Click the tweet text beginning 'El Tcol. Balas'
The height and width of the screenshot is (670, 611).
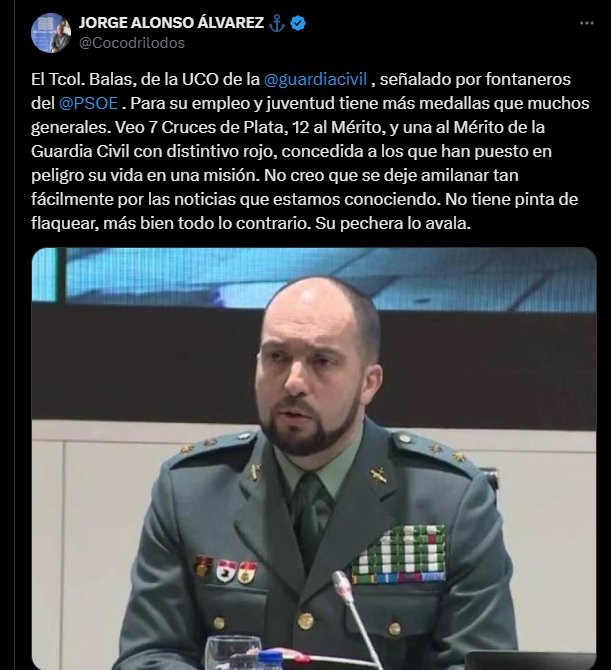[x=311, y=151]
